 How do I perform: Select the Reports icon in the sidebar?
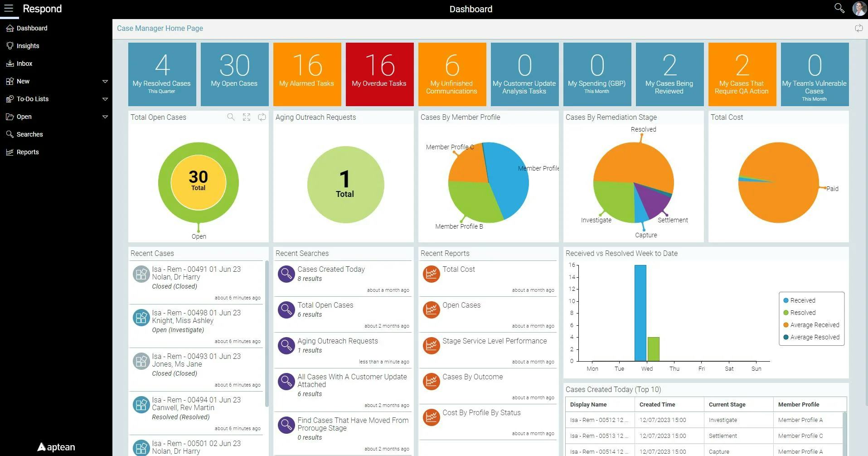coord(10,152)
